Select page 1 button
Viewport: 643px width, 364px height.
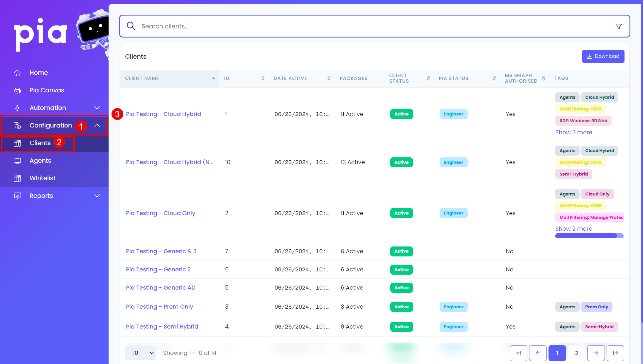[557, 353]
